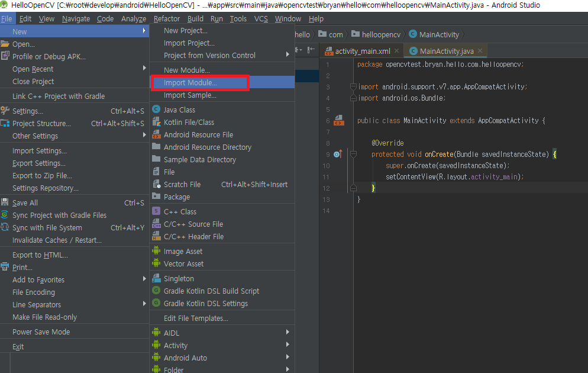Viewport: 588px width, 373px height.
Task: Click the Vector Asset android icon
Action: 156,263
